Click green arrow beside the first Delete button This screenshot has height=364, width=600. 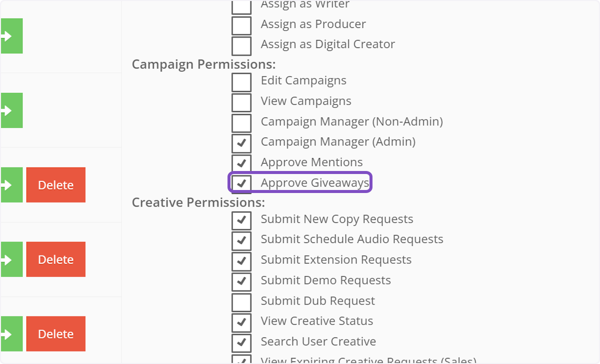click(11, 185)
